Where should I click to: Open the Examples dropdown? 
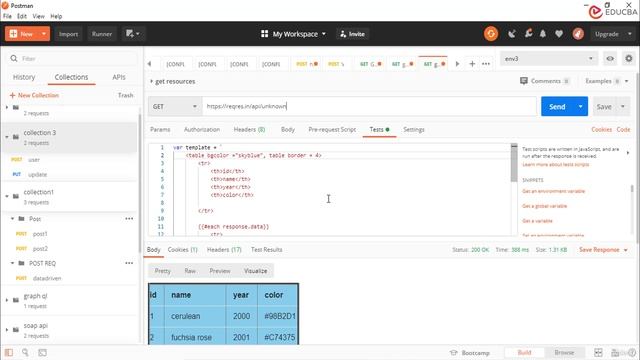point(607,81)
